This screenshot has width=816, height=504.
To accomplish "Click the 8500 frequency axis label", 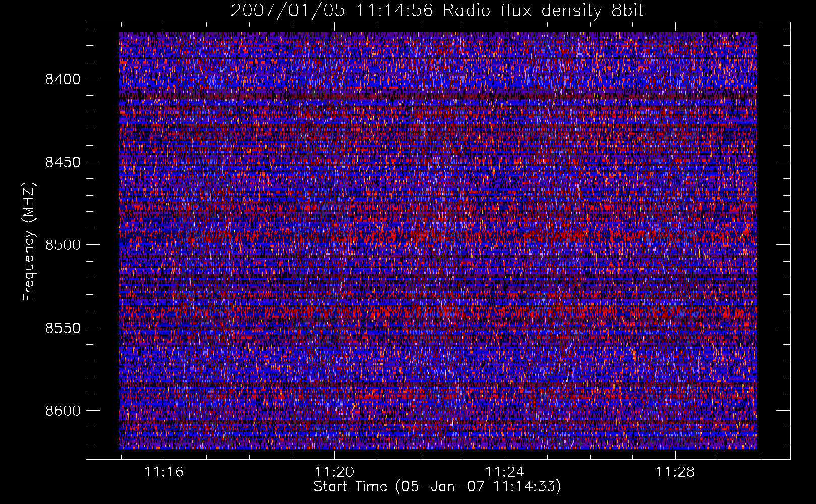I will pos(63,245).
